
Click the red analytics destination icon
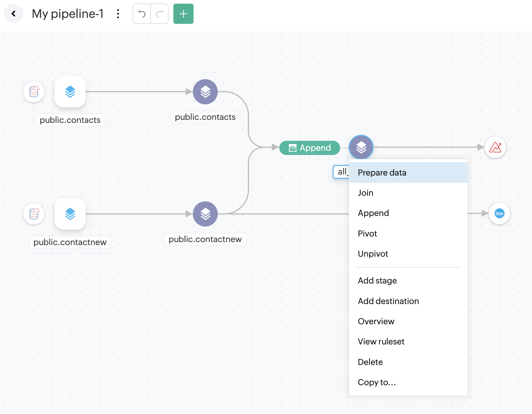click(x=495, y=147)
